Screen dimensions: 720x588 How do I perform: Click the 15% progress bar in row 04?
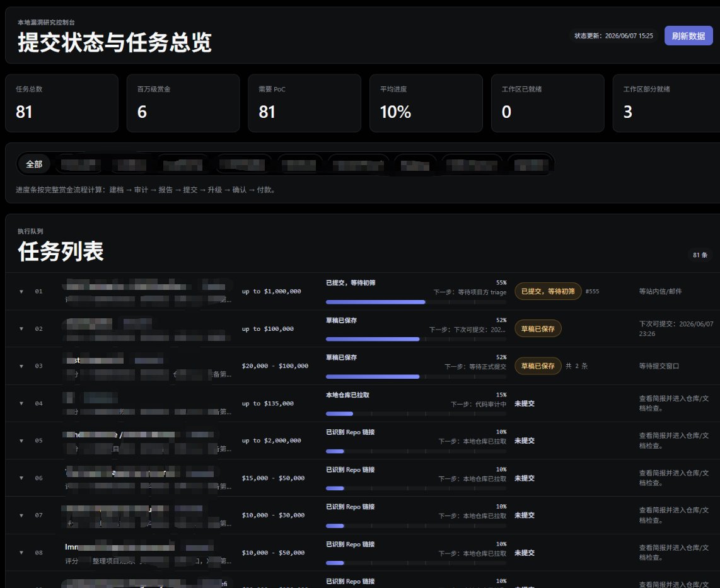coord(416,414)
